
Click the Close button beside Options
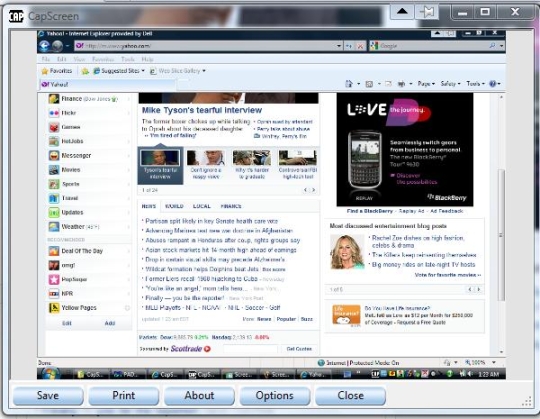click(x=350, y=396)
